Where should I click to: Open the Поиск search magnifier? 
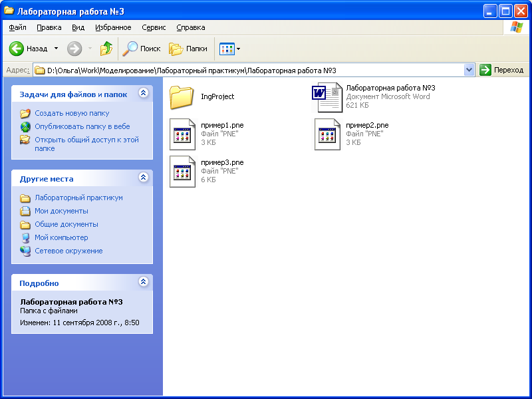[130, 49]
